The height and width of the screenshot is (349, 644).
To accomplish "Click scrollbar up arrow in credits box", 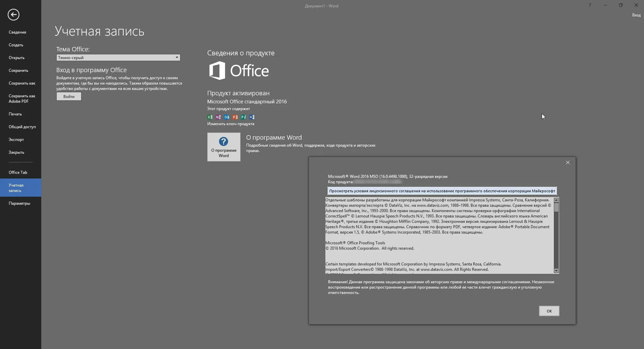I will (x=556, y=200).
